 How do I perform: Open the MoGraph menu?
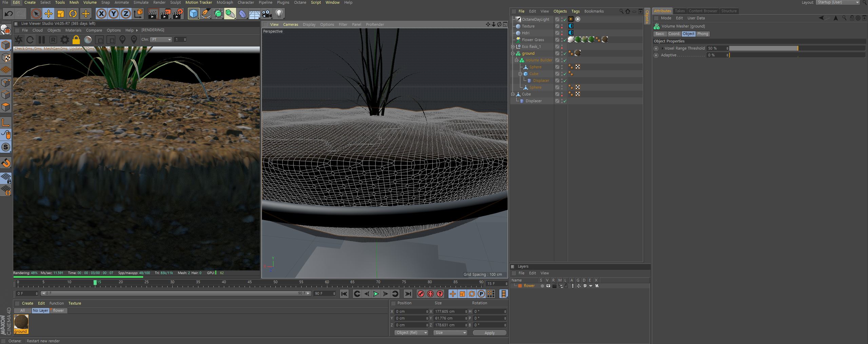tap(225, 2)
